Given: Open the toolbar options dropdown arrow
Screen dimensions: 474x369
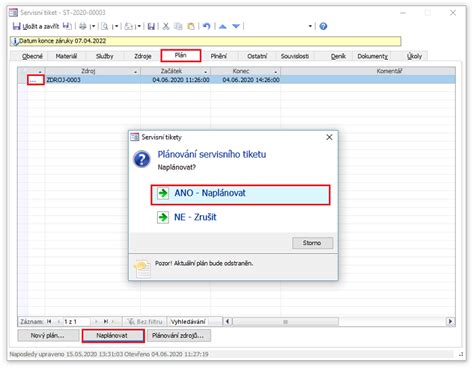Looking at the screenshot, I should click(310, 26).
